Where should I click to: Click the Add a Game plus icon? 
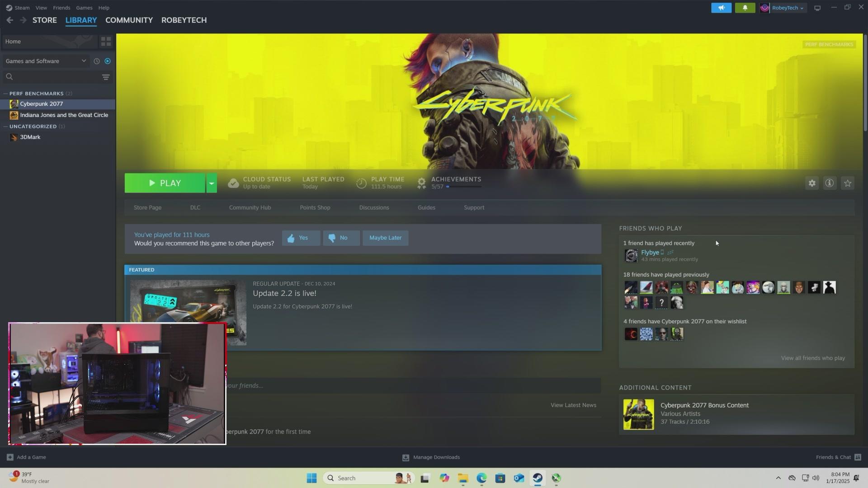(x=10, y=457)
